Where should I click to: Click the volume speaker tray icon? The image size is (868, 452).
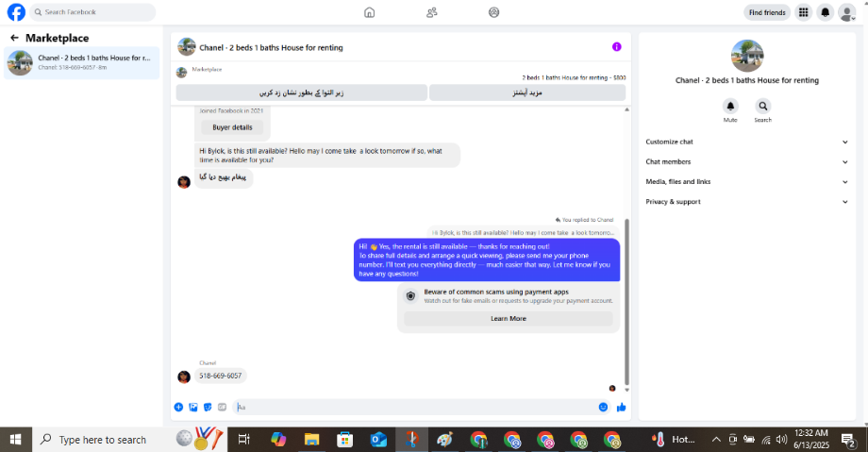point(781,440)
